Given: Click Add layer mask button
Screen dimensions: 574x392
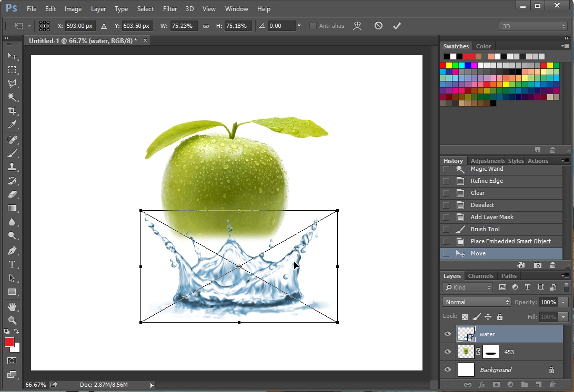Looking at the screenshot, I should [496, 384].
